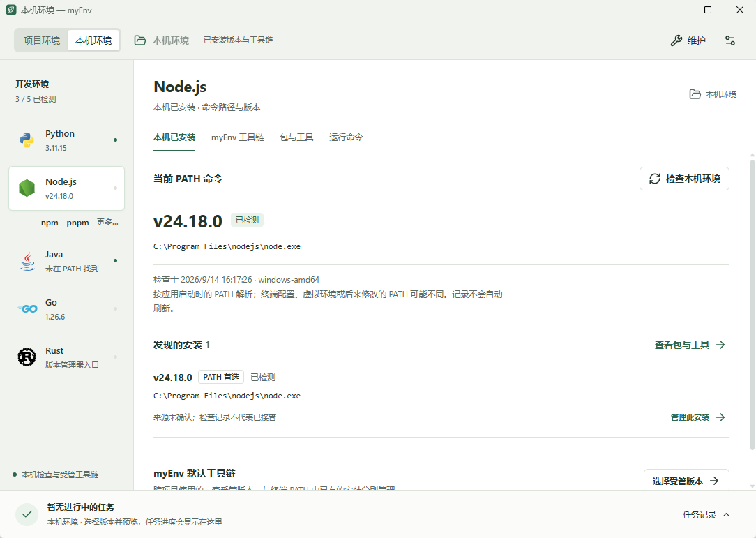Expand 任务记录 with the chevron
Screen dimensions: 756x538
[727, 515]
